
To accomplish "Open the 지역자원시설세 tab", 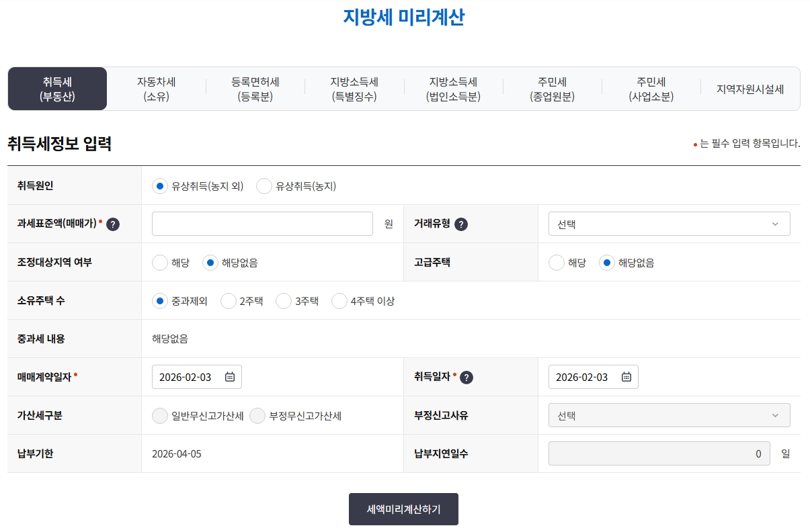I will [750, 89].
